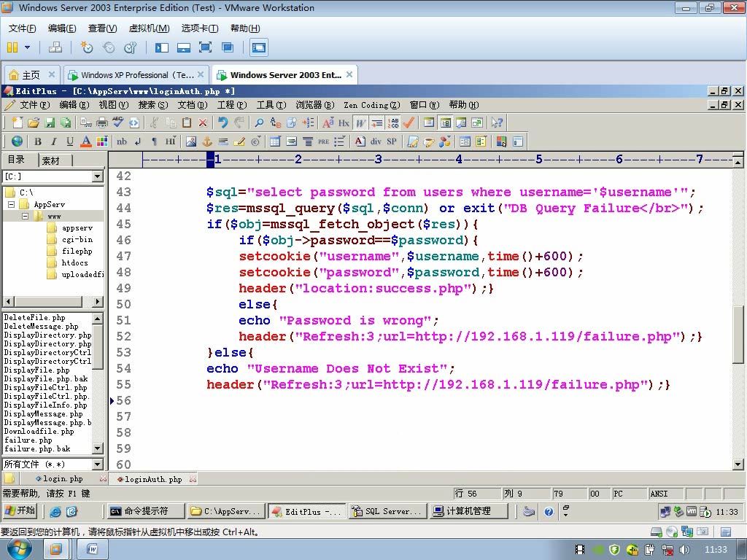This screenshot has width=747, height=560.
Task: Click the Save file icon in EditPlus toolbar
Action: tap(50, 122)
